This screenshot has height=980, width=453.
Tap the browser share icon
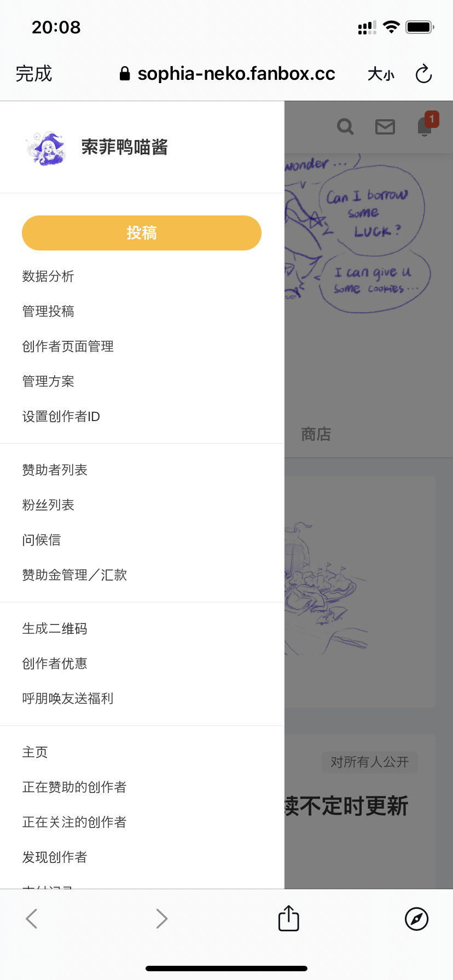[288, 918]
